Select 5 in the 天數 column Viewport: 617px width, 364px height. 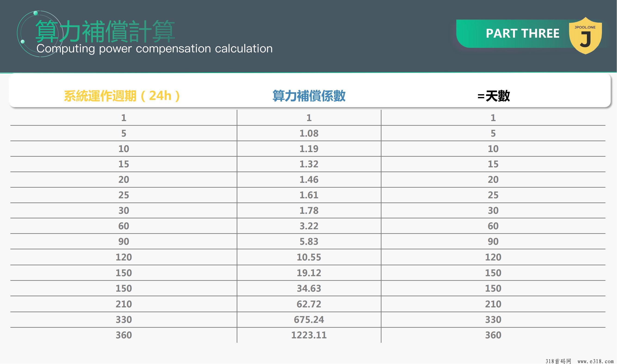tap(493, 133)
